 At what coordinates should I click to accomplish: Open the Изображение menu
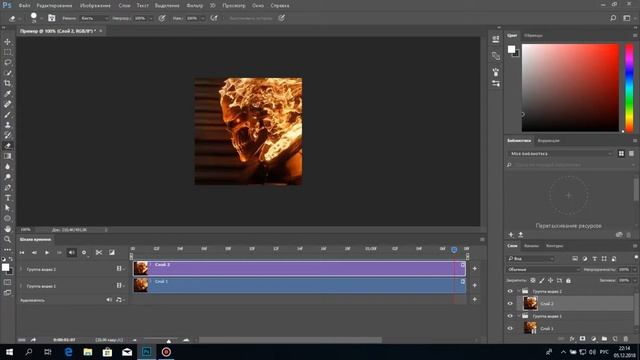95,6
